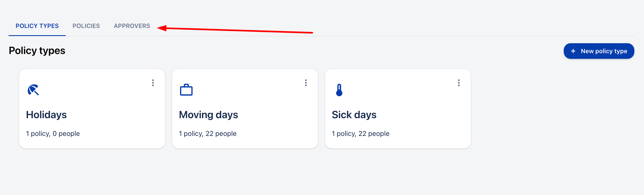
Task: Click the Sick days thermometer icon
Action: point(339,90)
